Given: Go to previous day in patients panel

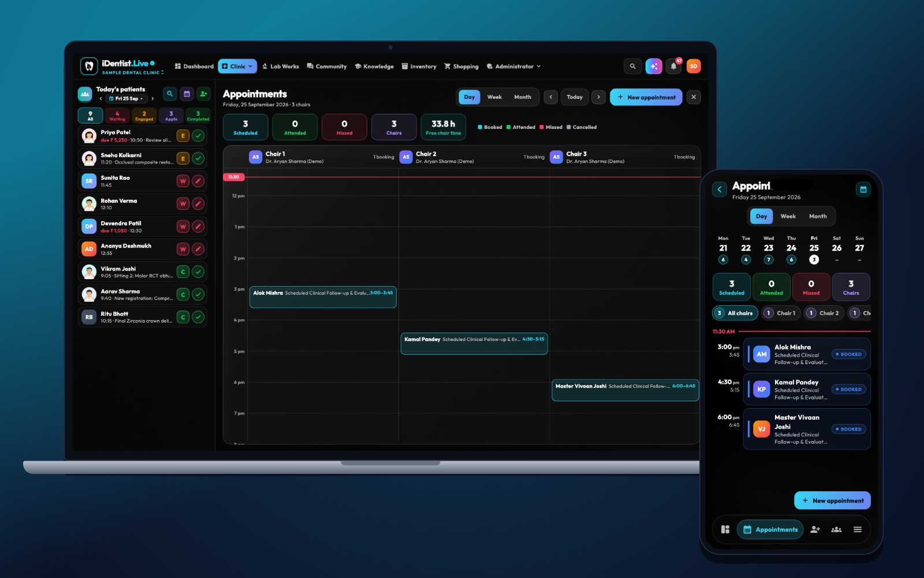Looking at the screenshot, I should (101, 99).
